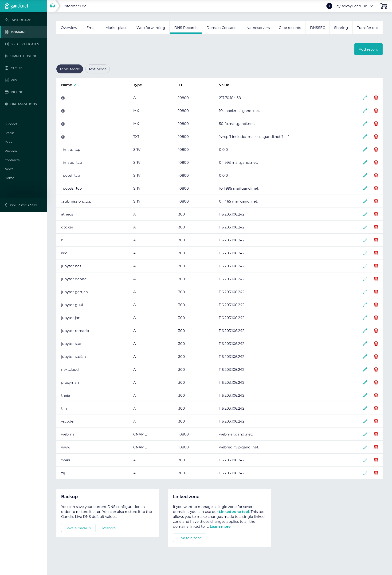Open the Linked zone tool link

[234, 511]
